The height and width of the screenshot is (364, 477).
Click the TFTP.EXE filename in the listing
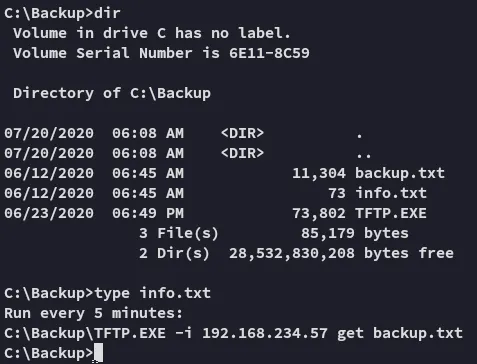point(391,213)
